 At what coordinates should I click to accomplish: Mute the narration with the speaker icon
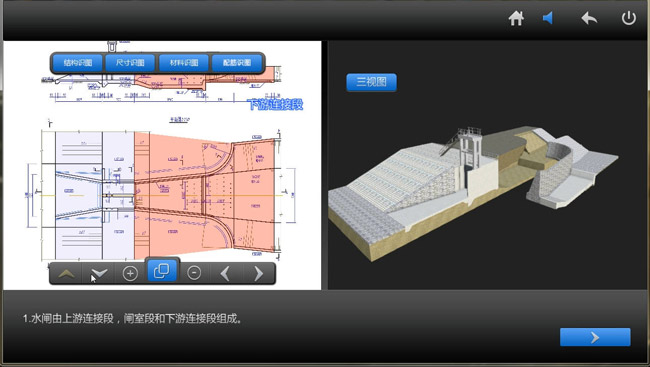tap(548, 18)
